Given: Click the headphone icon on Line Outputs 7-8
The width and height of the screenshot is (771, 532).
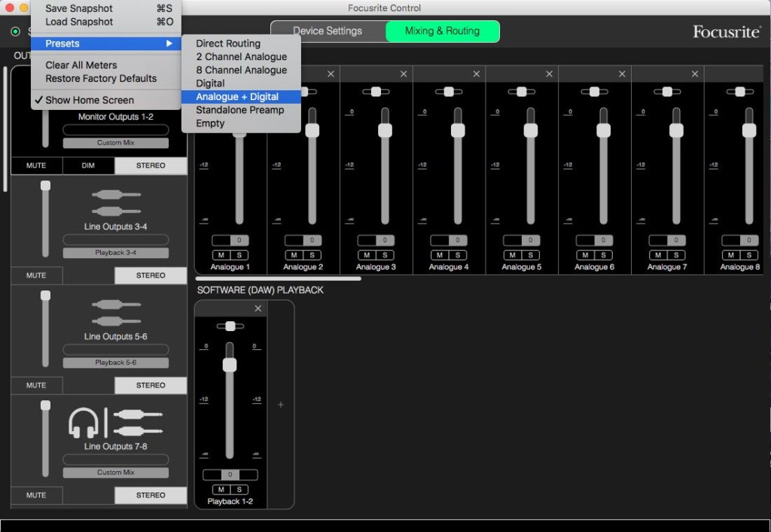Looking at the screenshot, I should pyautogui.click(x=83, y=422).
